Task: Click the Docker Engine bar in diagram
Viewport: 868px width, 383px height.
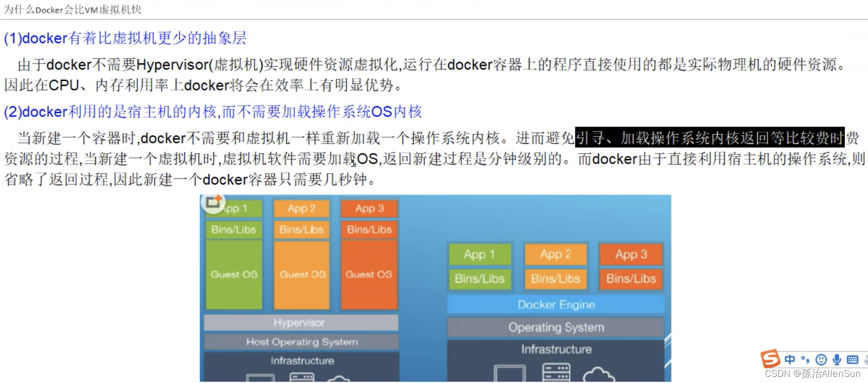Action: coord(556,304)
